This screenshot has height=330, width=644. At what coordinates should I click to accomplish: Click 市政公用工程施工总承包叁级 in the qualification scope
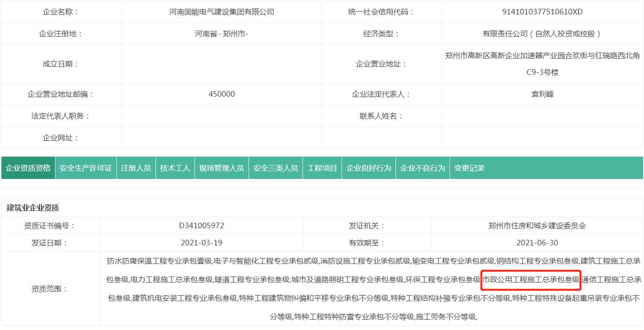point(531,280)
